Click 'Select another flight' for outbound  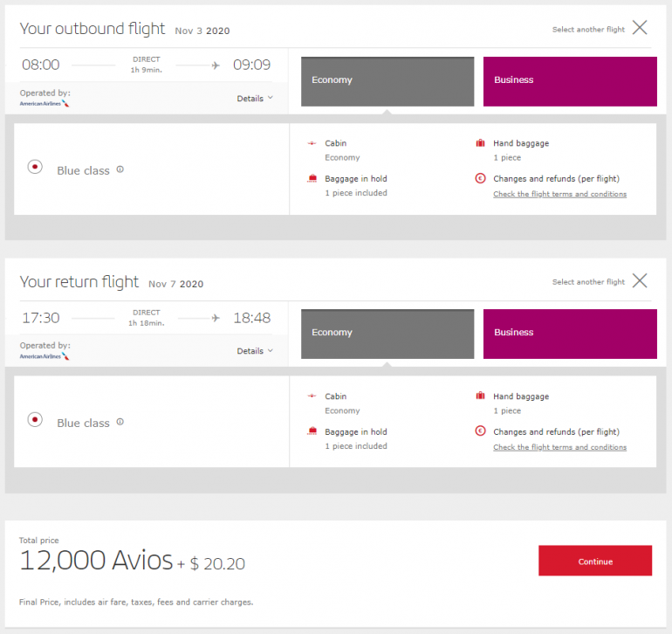tap(588, 30)
